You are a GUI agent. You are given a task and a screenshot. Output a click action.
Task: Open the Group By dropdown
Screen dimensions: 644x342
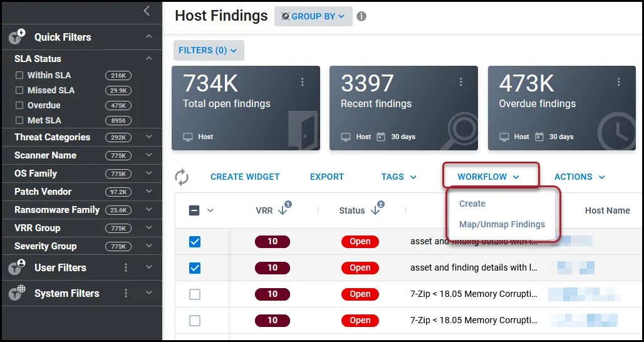tap(313, 16)
